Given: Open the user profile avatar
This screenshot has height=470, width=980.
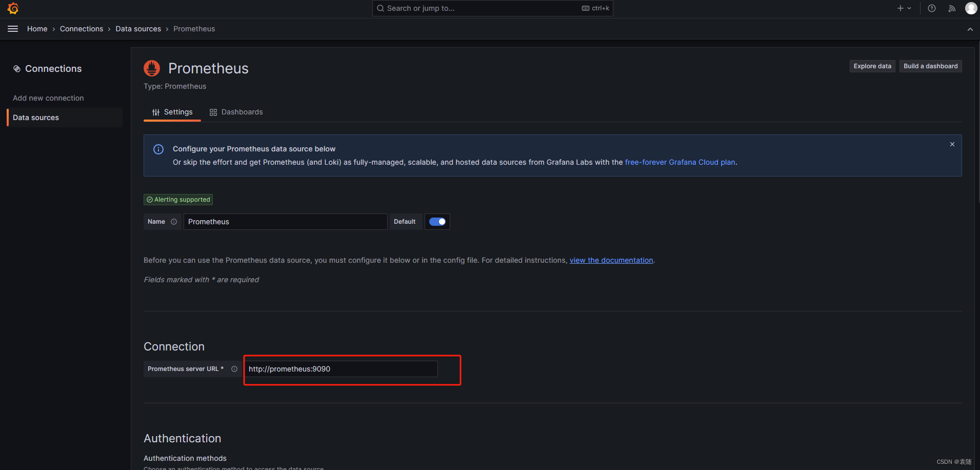Looking at the screenshot, I should coord(971,8).
